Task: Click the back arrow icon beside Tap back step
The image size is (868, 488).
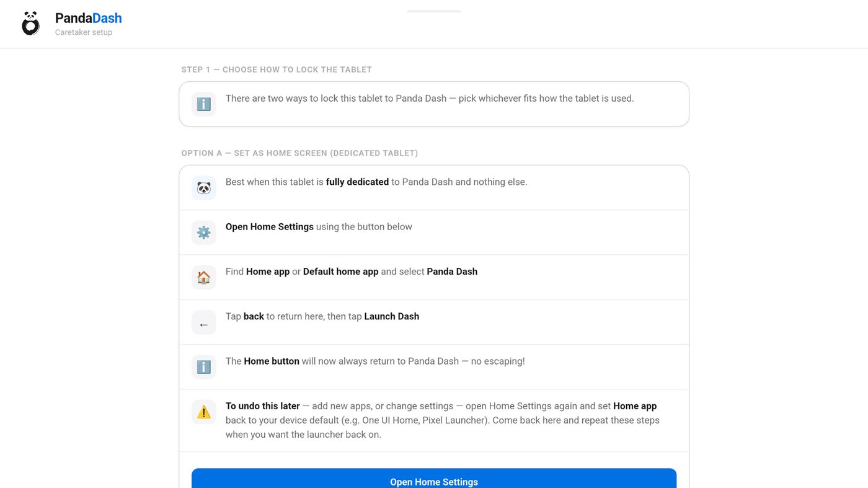Action: (x=204, y=322)
